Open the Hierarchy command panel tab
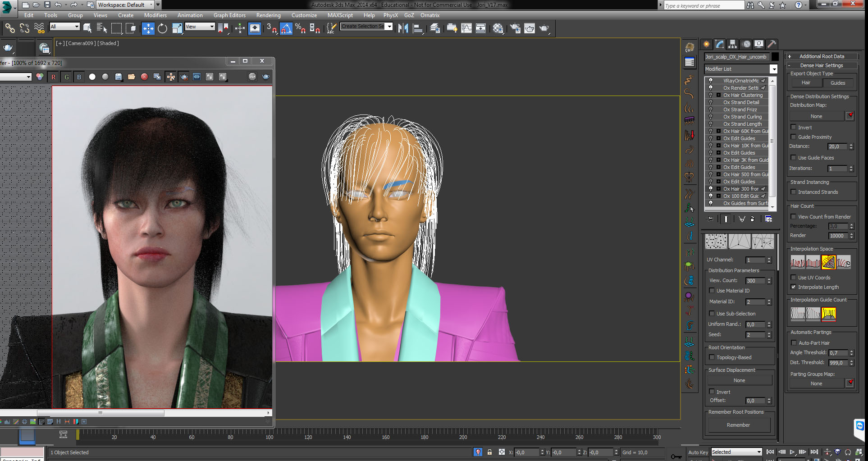The width and height of the screenshot is (868, 461). [x=732, y=44]
